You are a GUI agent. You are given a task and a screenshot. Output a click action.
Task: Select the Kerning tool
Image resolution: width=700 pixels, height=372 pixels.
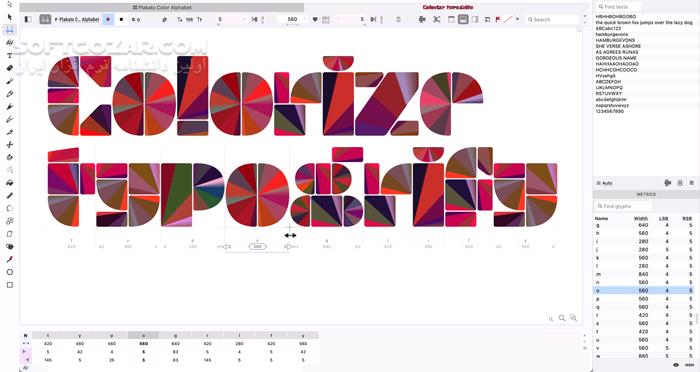pos(10,42)
